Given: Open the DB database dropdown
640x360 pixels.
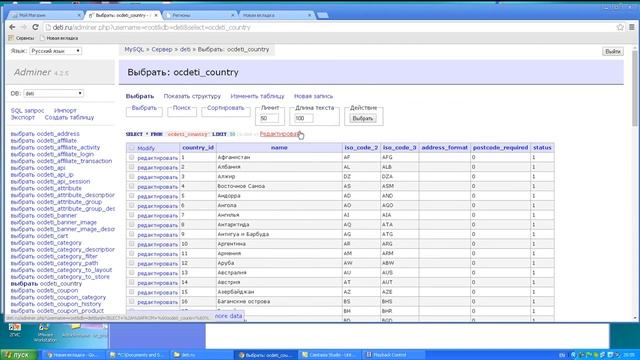Looking at the screenshot, I should point(53,93).
